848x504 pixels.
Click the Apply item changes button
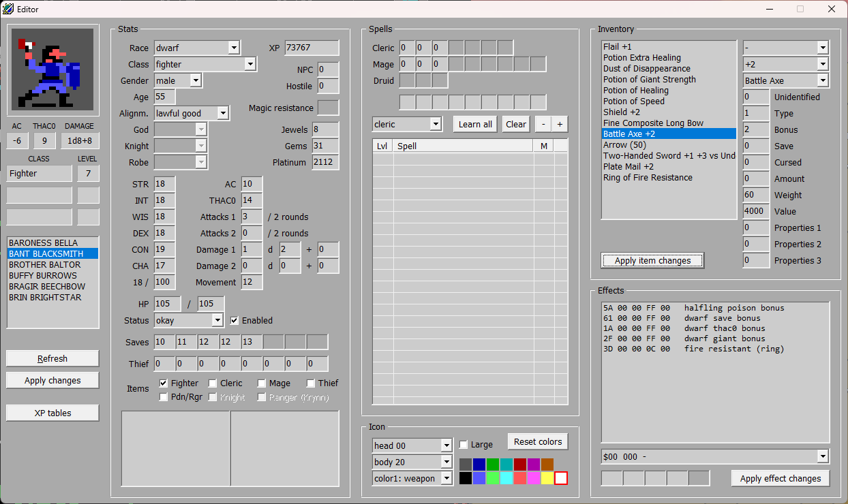coord(652,261)
